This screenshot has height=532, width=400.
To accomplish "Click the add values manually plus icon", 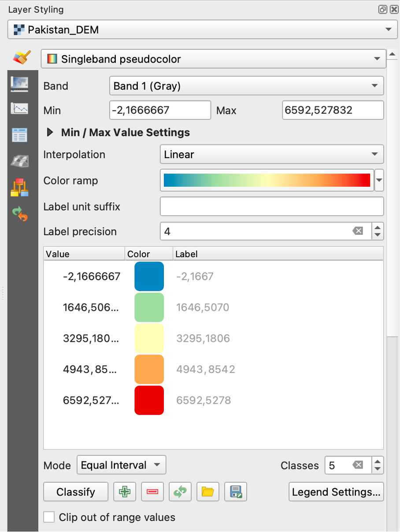I will 125,492.
